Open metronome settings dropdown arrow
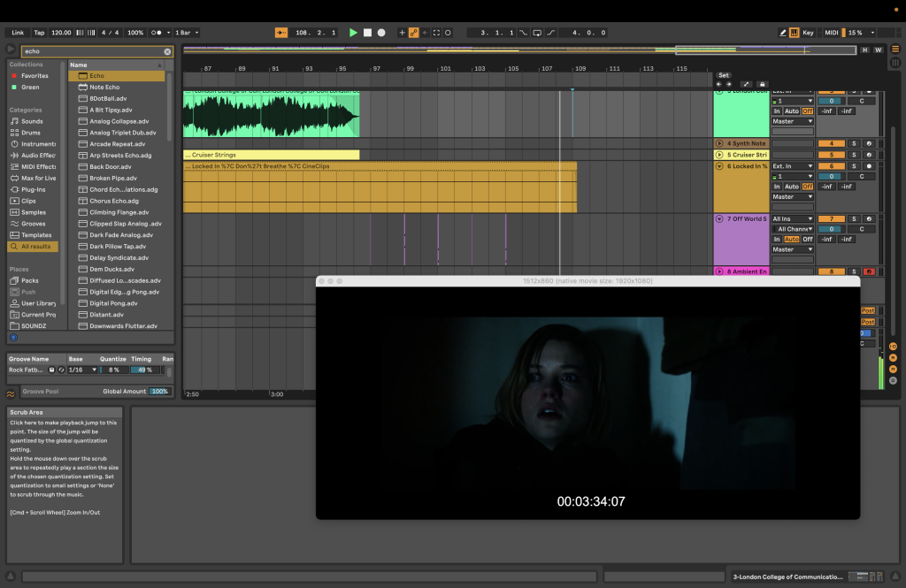Viewport: 906px width, 588px height. coord(169,33)
